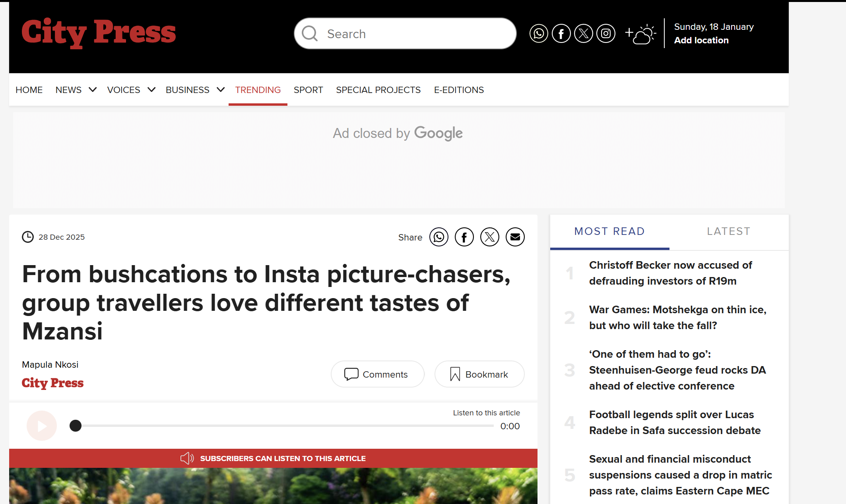The height and width of the screenshot is (504, 846).
Task: Switch to the LATEST tab
Action: 728,231
